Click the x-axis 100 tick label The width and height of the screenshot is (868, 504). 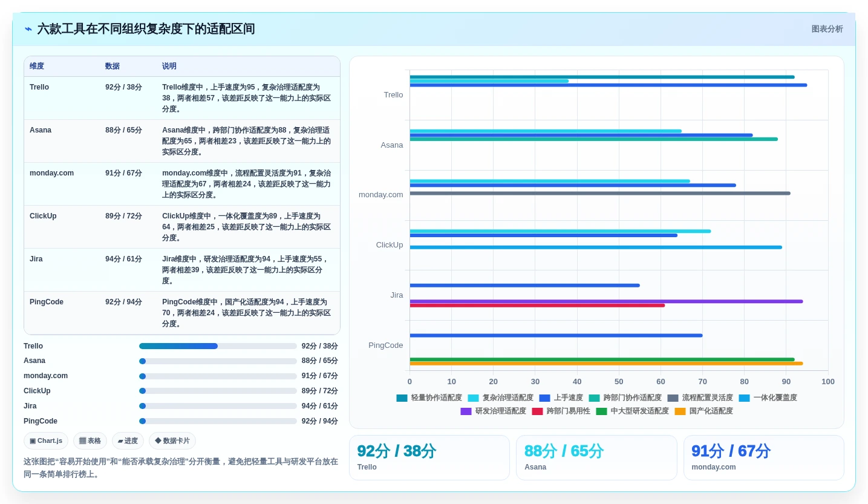[x=828, y=382]
